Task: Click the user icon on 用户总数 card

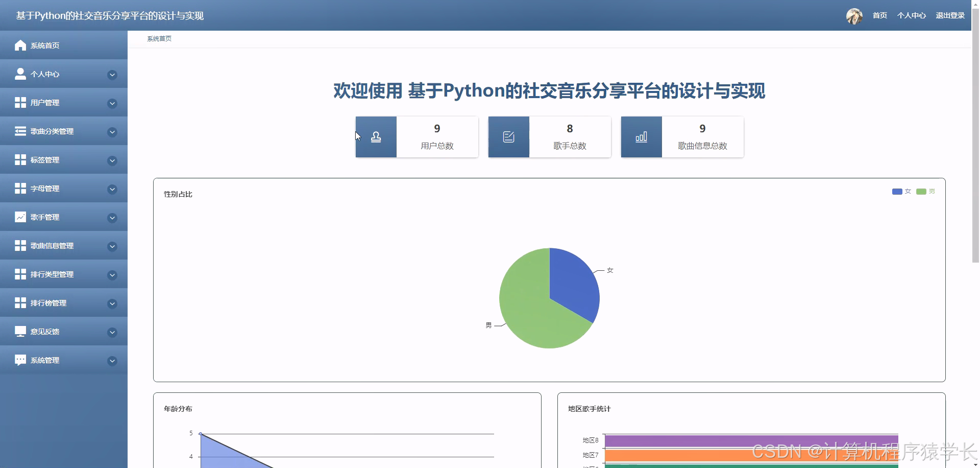Action: pyautogui.click(x=376, y=137)
